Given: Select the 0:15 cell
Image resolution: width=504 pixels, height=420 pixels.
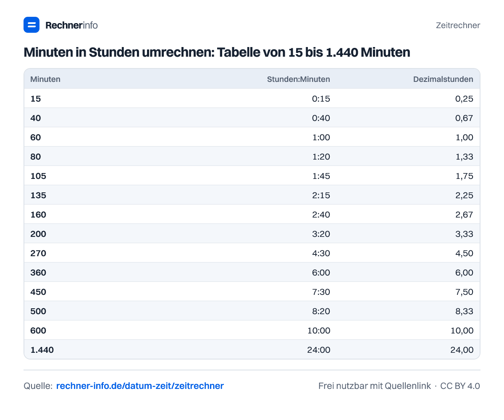Looking at the screenshot, I should point(321,99).
